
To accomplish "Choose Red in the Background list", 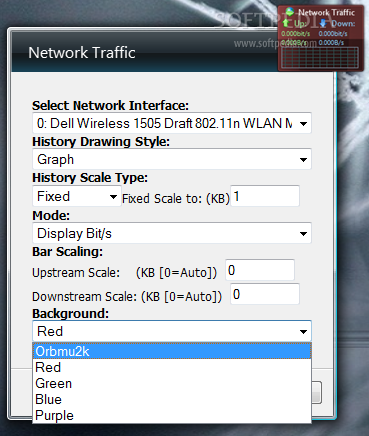I will coord(172,367).
